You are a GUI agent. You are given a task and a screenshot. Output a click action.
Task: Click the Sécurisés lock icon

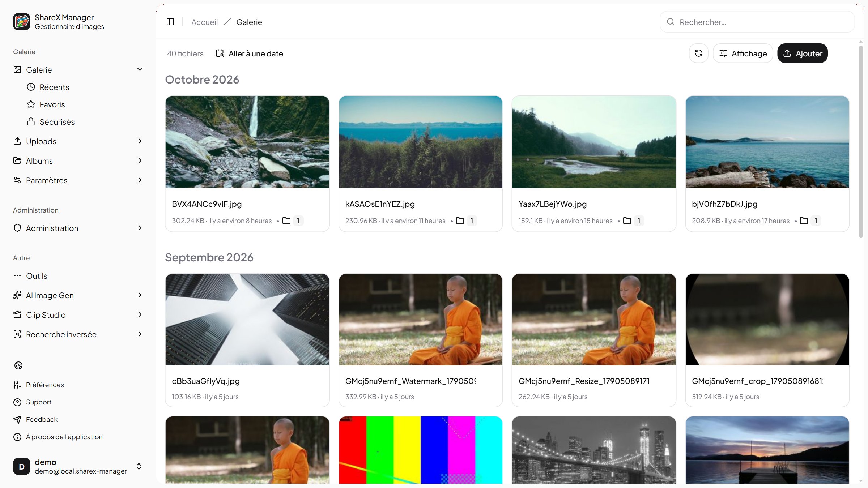[31, 121]
